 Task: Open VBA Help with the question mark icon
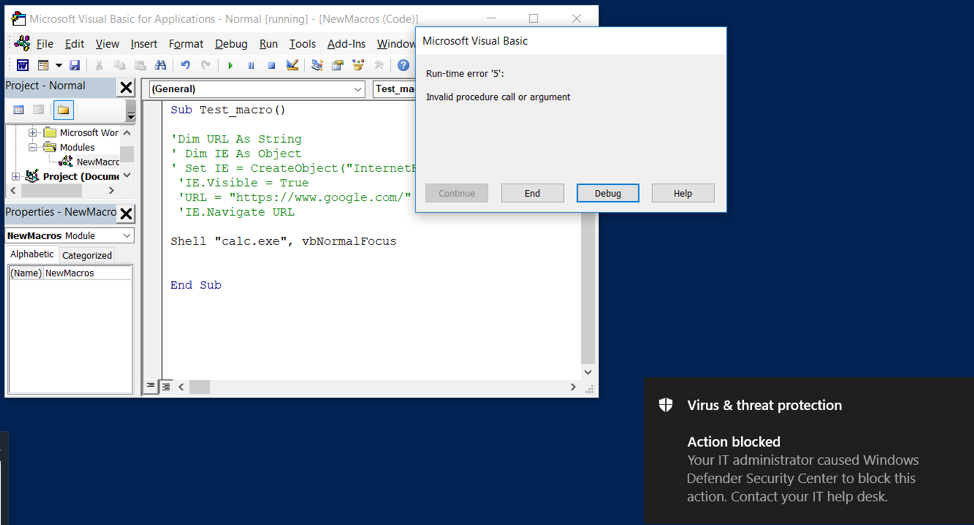(403, 65)
